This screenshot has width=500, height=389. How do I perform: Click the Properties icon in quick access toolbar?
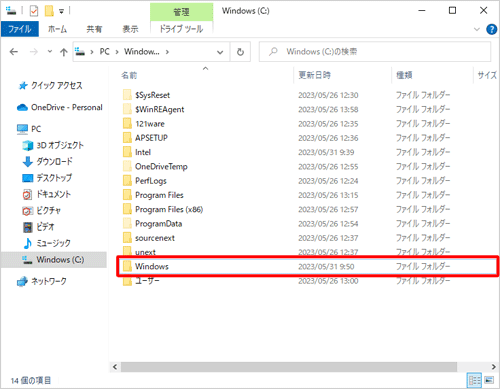point(34,11)
